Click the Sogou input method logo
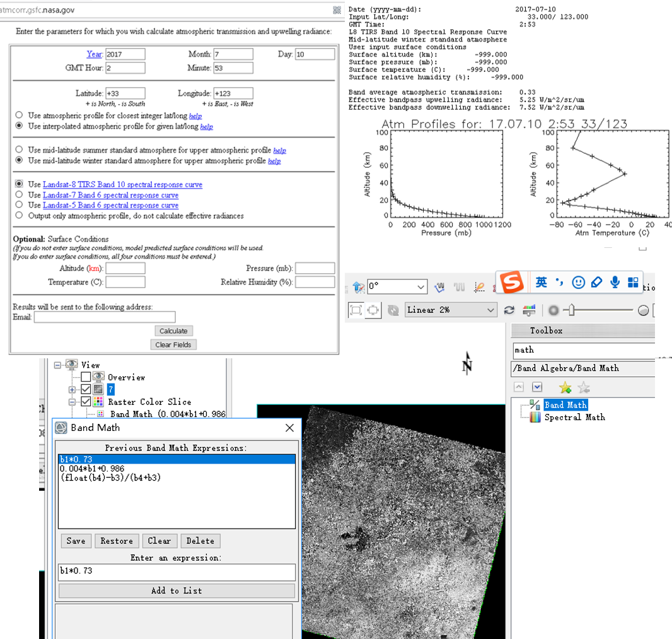672x639 pixels. click(x=512, y=282)
